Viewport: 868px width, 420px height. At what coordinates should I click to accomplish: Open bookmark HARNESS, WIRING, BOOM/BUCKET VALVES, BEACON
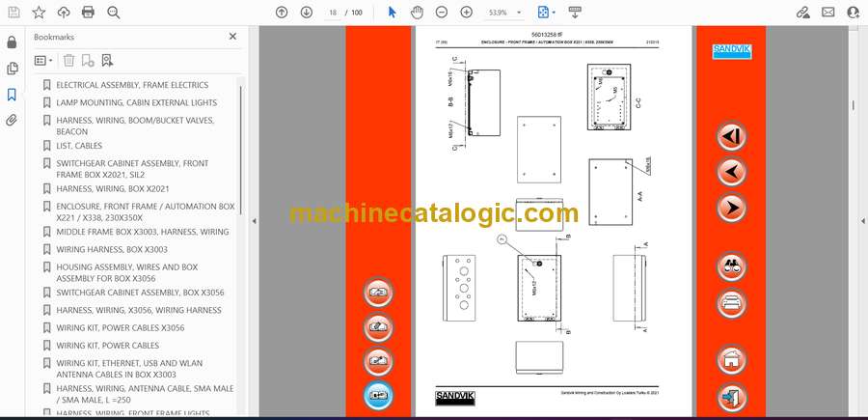tap(135, 126)
